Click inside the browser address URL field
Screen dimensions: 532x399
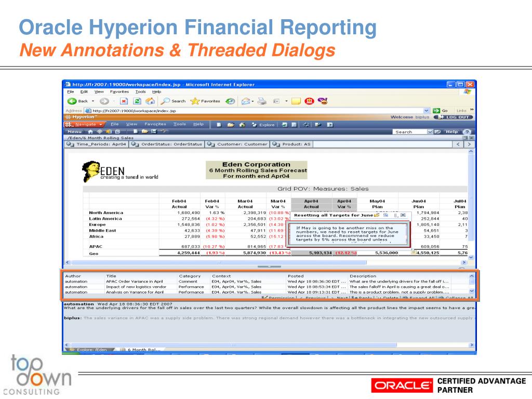point(258,111)
